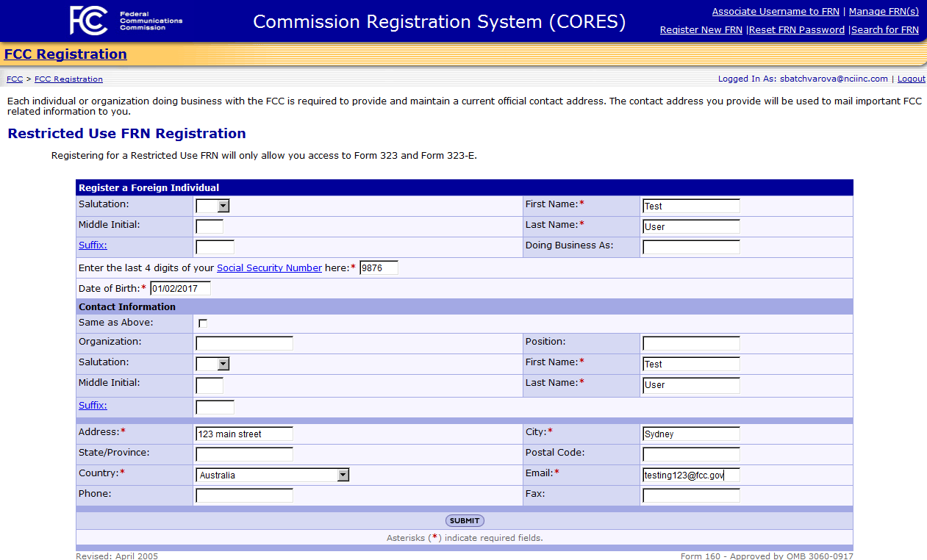The height and width of the screenshot is (560, 927).
Task: Check the Same as Above checkbox
Action: pos(203,323)
